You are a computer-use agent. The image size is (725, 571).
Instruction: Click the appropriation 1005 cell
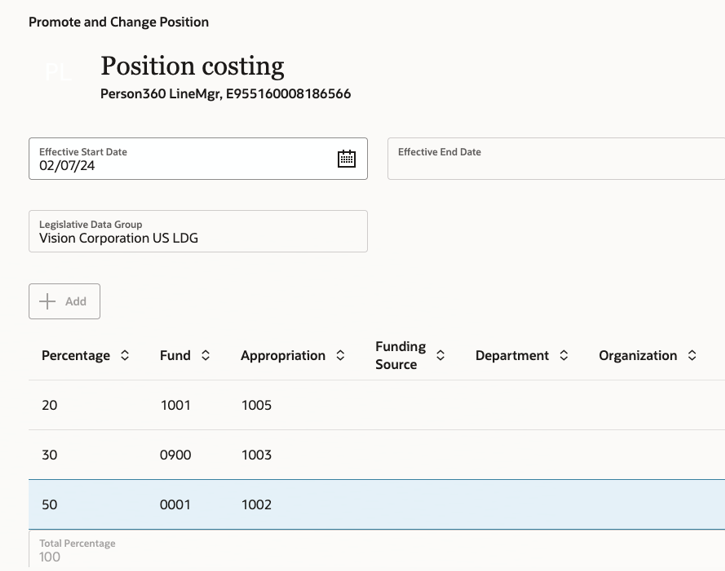click(256, 405)
